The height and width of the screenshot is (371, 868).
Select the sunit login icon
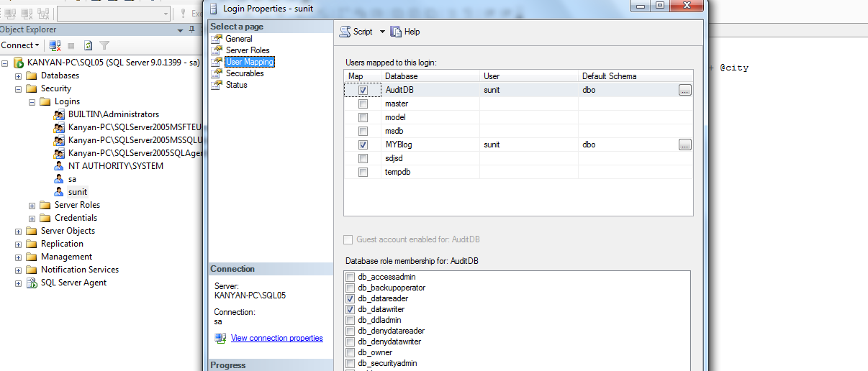point(60,192)
